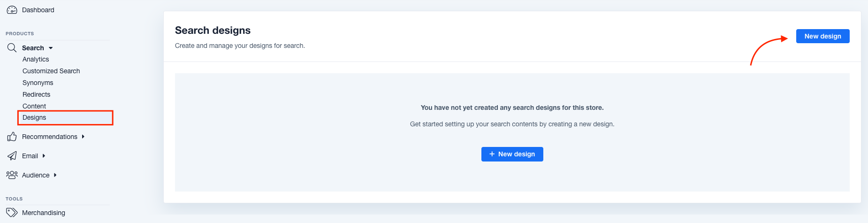Click the Audience people icon
The width and height of the screenshot is (868, 223).
pyautogui.click(x=12, y=175)
